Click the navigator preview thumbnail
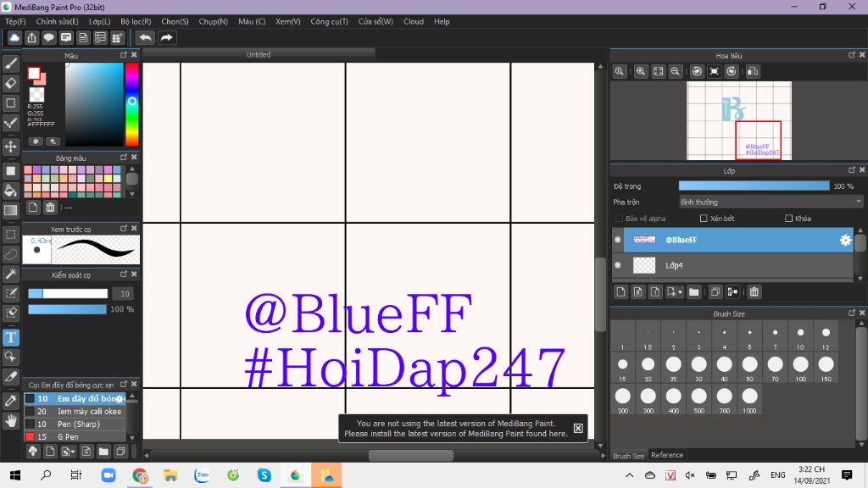This screenshot has height=488, width=868. pyautogui.click(x=739, y=120)
